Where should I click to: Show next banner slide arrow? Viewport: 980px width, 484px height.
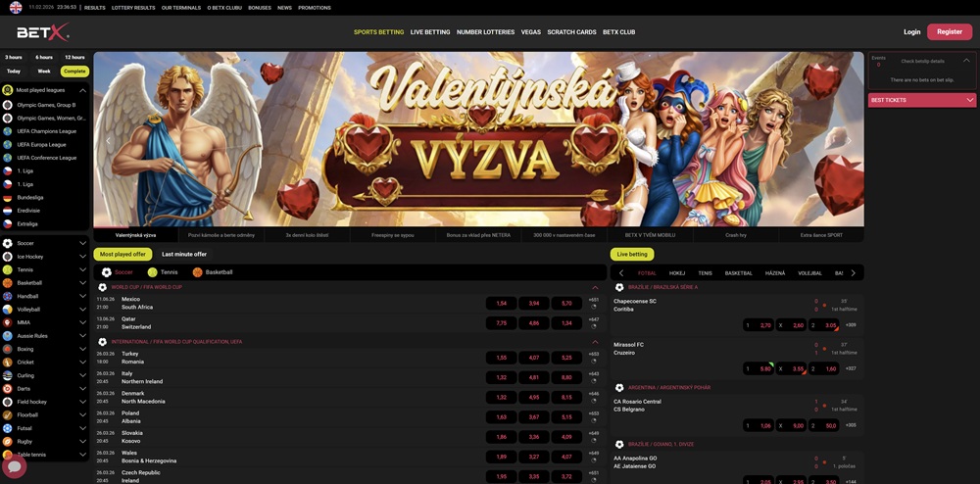click(x=849, y=140)
